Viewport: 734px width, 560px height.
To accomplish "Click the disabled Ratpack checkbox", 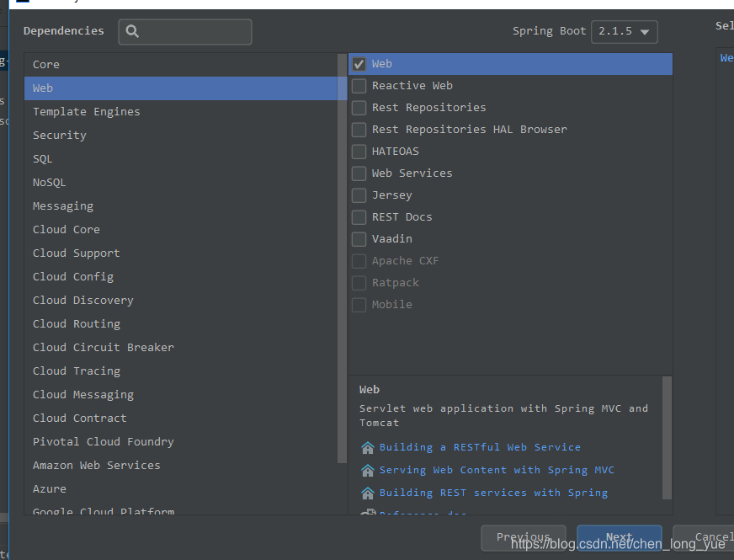I will click(x=359, y=283).
